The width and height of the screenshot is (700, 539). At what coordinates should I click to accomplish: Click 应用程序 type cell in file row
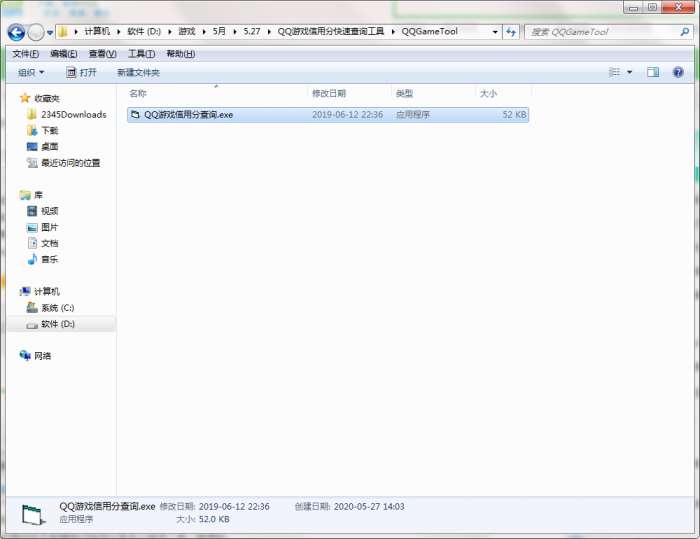click(x=413, y=115)
